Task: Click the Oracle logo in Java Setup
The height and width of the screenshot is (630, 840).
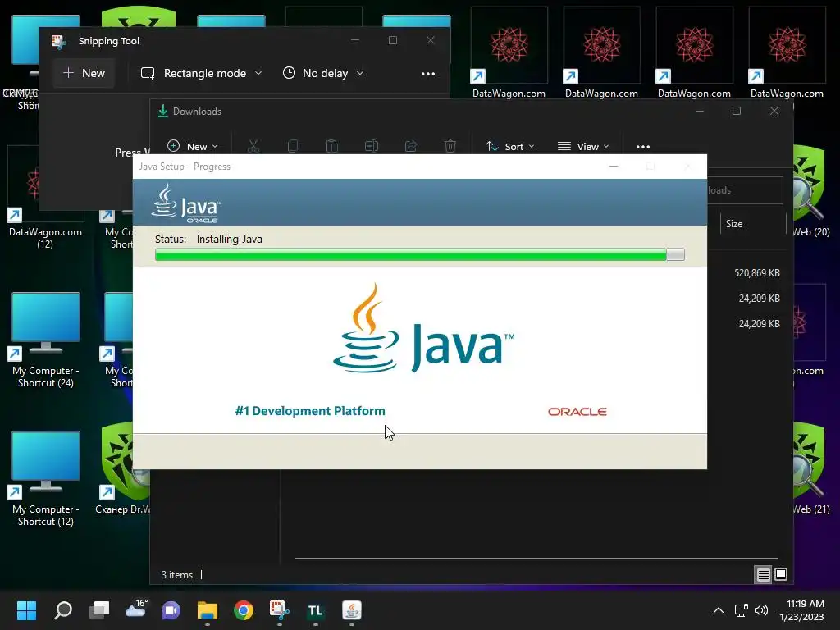Action: point(577,412)
